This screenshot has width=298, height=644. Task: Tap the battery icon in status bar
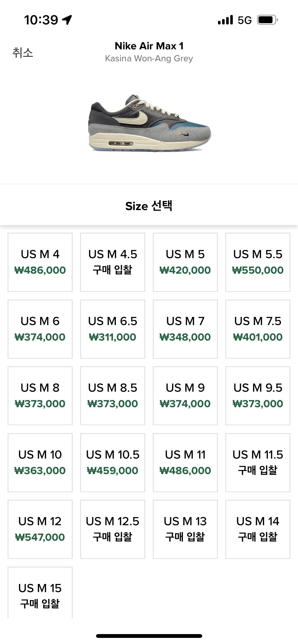click(267, 20)
